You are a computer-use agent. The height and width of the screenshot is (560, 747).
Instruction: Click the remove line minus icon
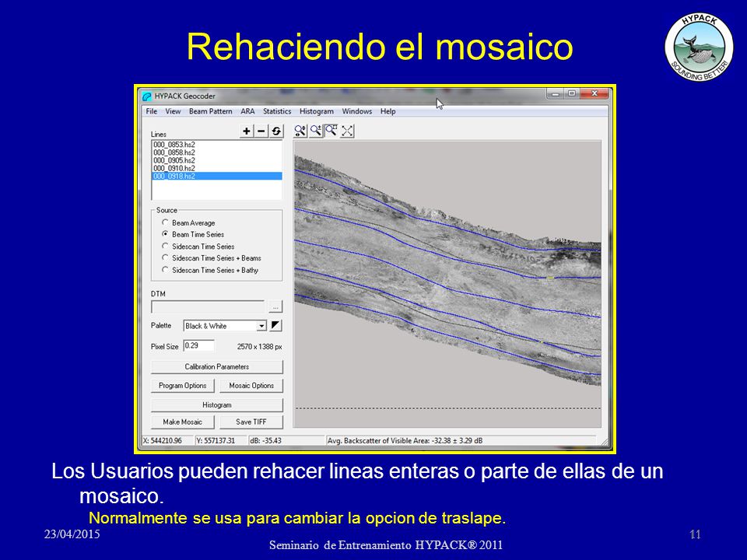(x=261, y=131)
